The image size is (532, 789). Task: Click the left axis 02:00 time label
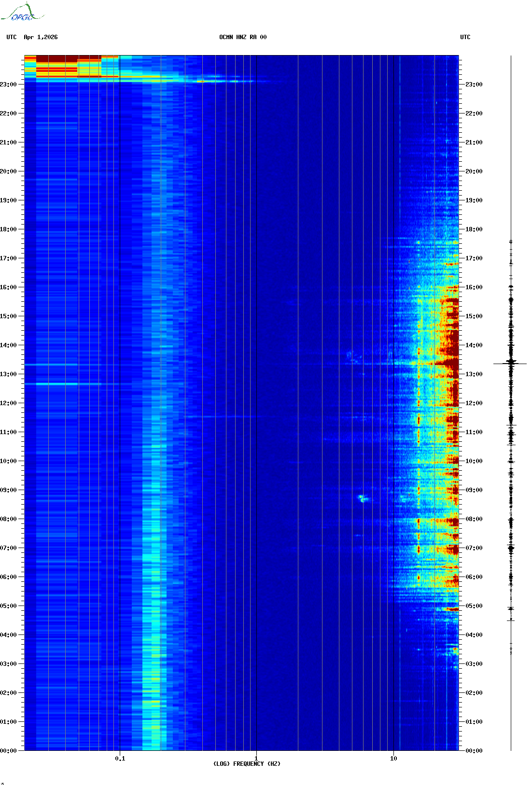pyautogui.click(x=8, y=693)
